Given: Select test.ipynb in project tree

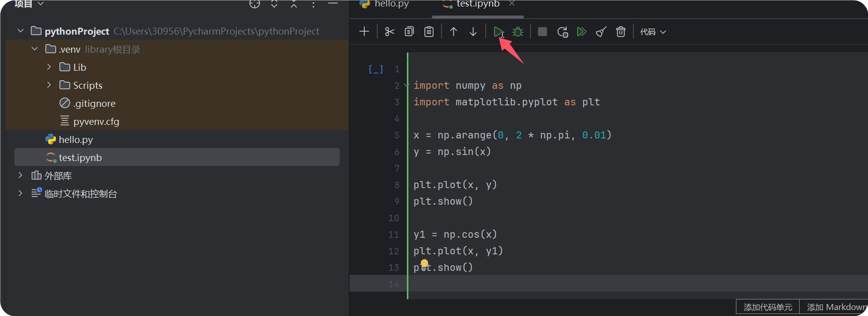Looking at the screenshot, I should [177, 157].
